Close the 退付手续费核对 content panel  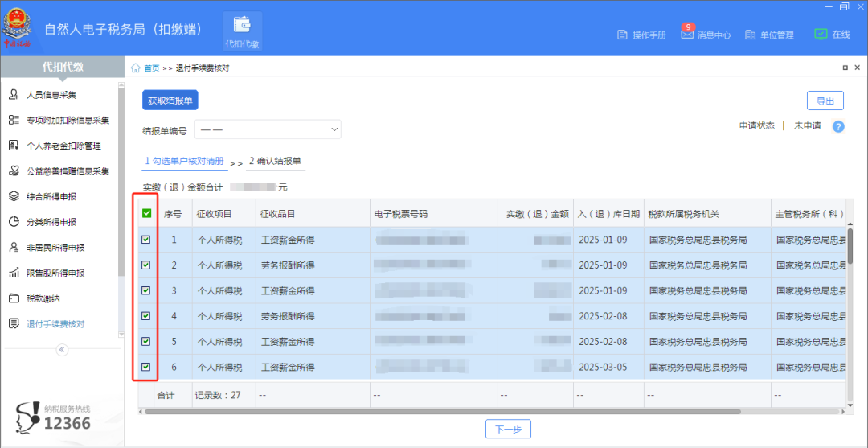858,68
